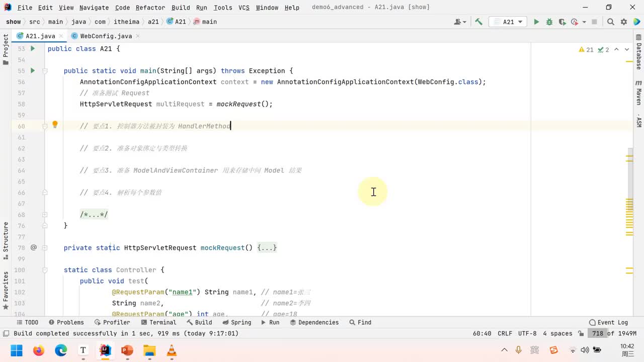Open the Event Log
This screenshot has height=362, width=644.
[608, 322]
